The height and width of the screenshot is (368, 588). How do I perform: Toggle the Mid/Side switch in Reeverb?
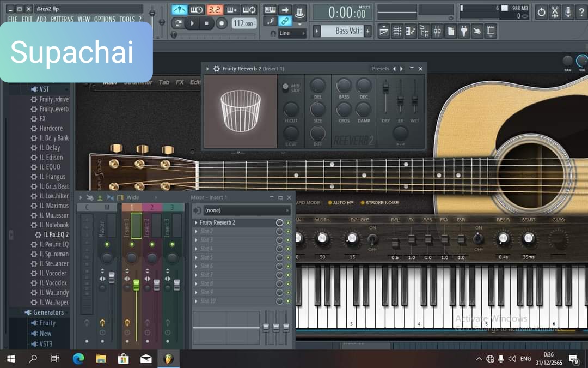tap(285, 87)
